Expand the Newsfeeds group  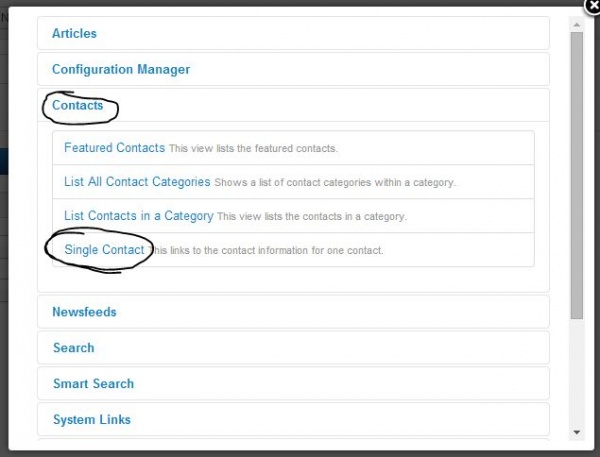(84, 312)
